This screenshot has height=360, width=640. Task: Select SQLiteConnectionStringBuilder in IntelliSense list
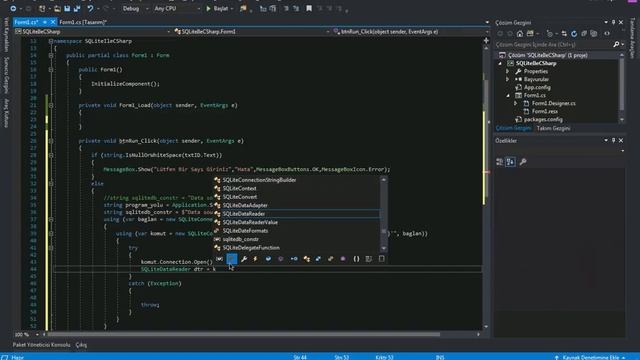[297, 180]
